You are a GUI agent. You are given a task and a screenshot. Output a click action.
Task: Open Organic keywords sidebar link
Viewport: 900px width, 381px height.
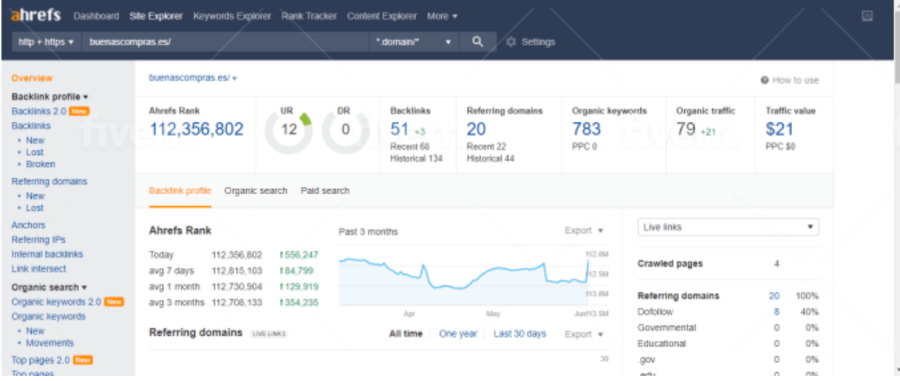coord(48,317)
